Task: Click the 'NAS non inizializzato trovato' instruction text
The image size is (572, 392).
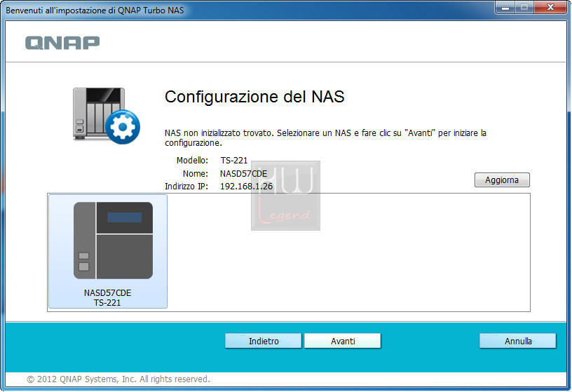Action: [x=325, y=137]
